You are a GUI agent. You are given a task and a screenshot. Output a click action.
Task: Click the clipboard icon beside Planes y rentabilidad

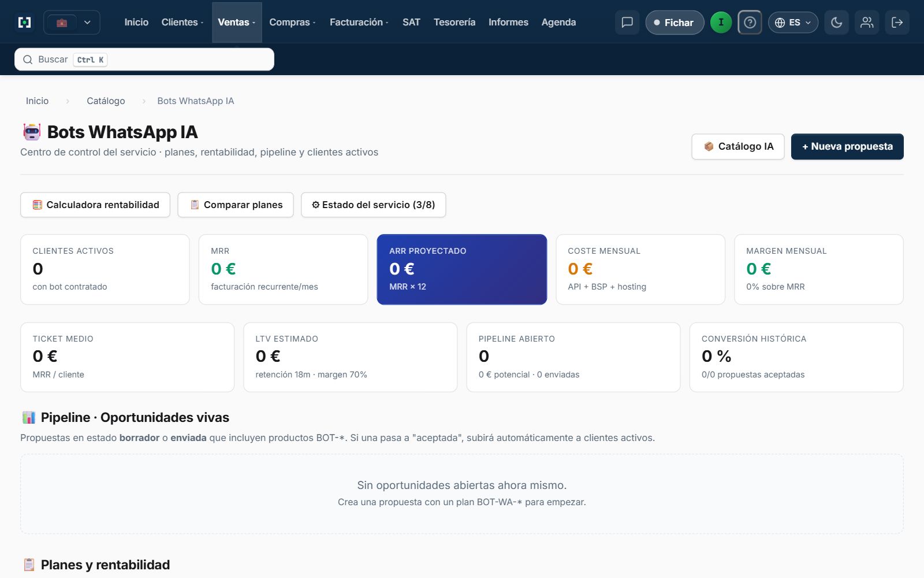28,565
